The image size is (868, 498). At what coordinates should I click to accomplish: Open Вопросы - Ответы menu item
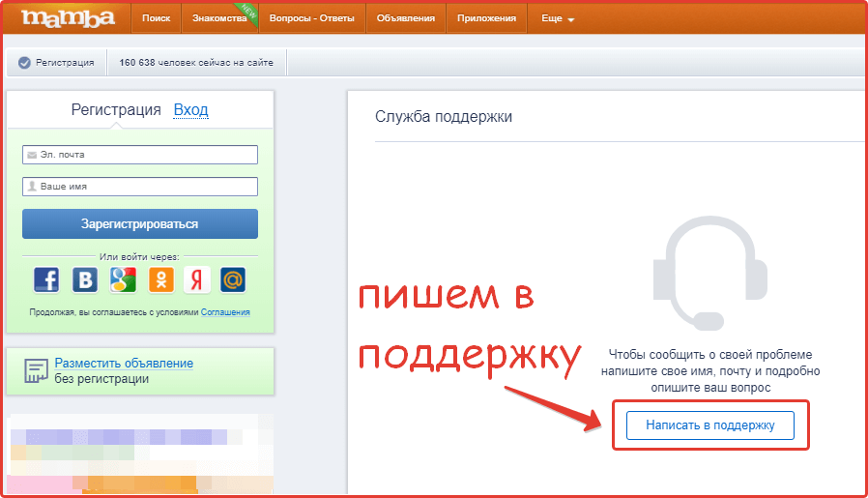point(311,18)
